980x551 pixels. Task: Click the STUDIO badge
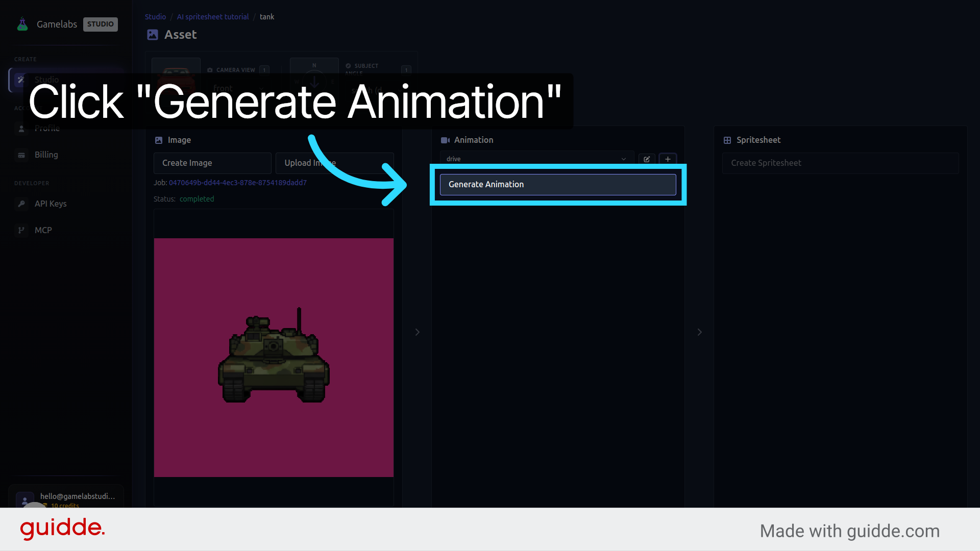pyautogui.click(x=101, y=24)
